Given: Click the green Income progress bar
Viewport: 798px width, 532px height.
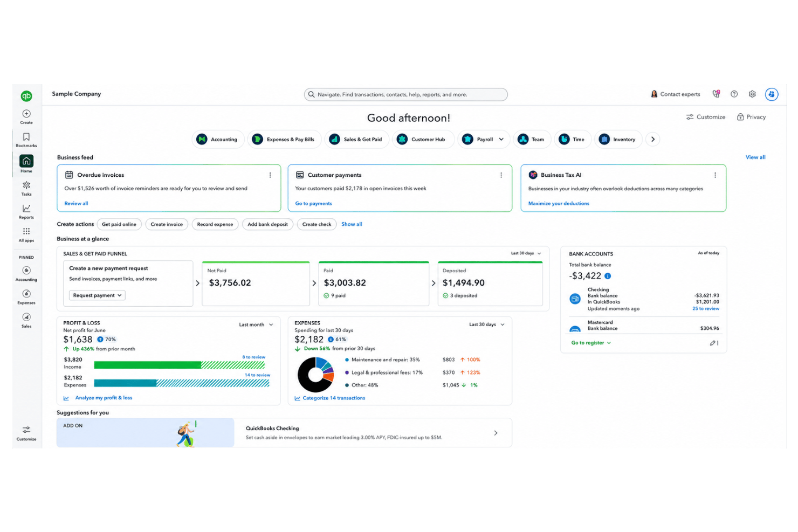Looking at the screenshot, I should pyautogui.click(x=180, y=365).
